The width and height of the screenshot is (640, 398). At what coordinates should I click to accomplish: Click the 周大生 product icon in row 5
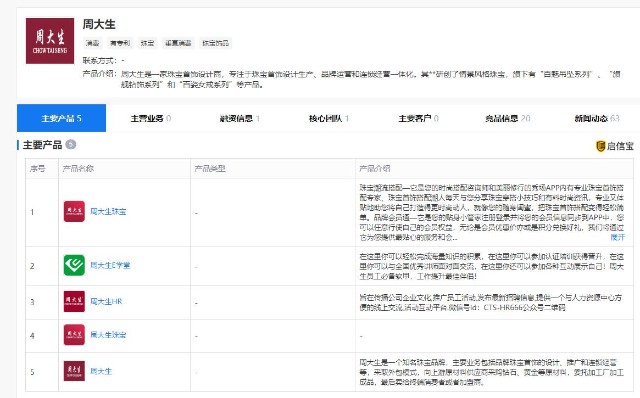74,371
